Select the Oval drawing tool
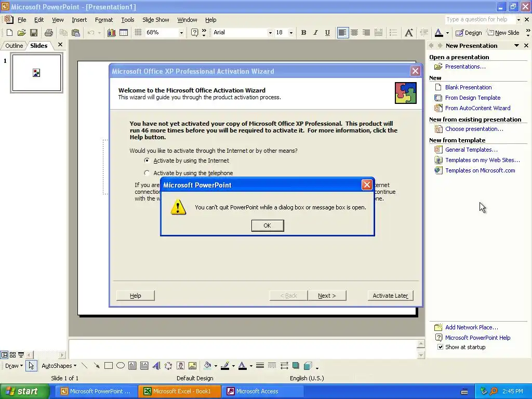532x399 pixels. click(x=121, y=366)
